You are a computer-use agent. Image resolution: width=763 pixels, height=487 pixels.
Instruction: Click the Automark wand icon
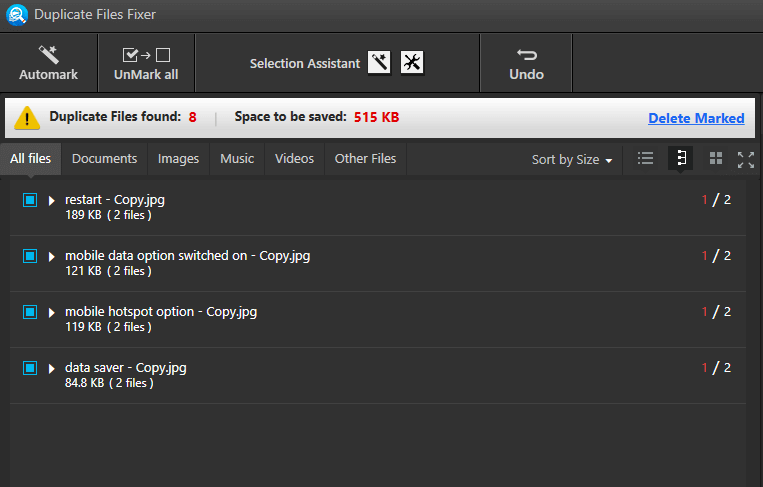pyautogui.click(x=49, y=55)
